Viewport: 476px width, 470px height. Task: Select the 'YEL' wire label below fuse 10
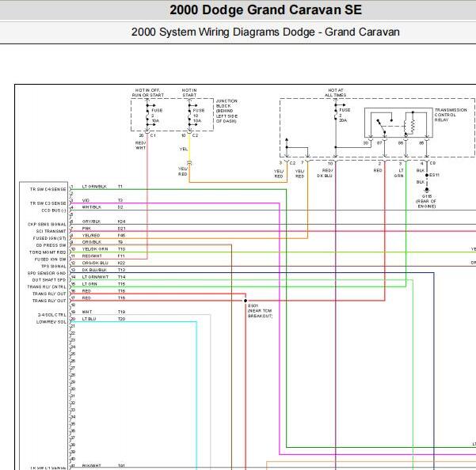click(x=184, y=150)
